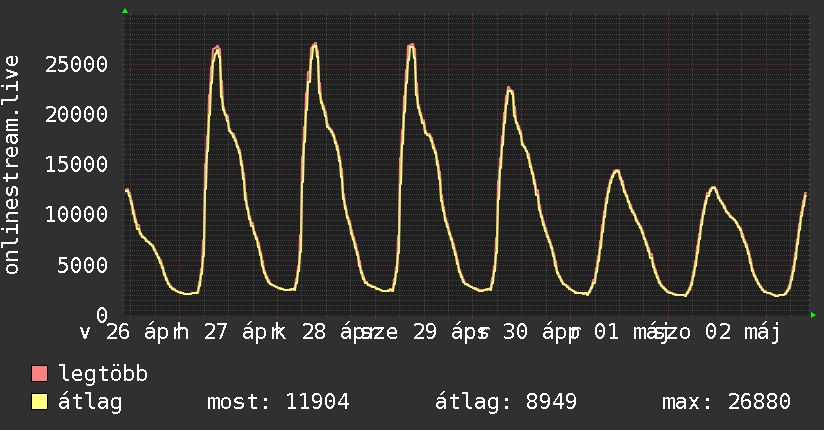The image size is (824, 430).
Task: Click the most: 11904 value
Action: (278, 402)
